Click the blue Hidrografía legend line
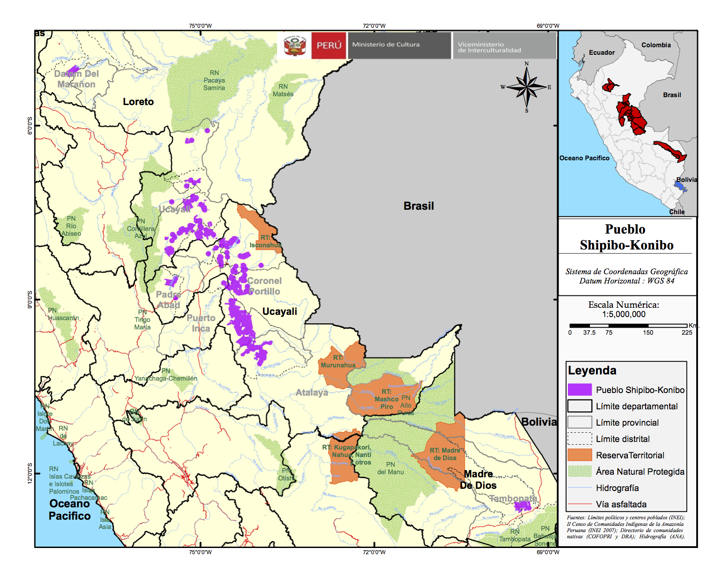The image size is (728, 563). (x=579, y=487)
